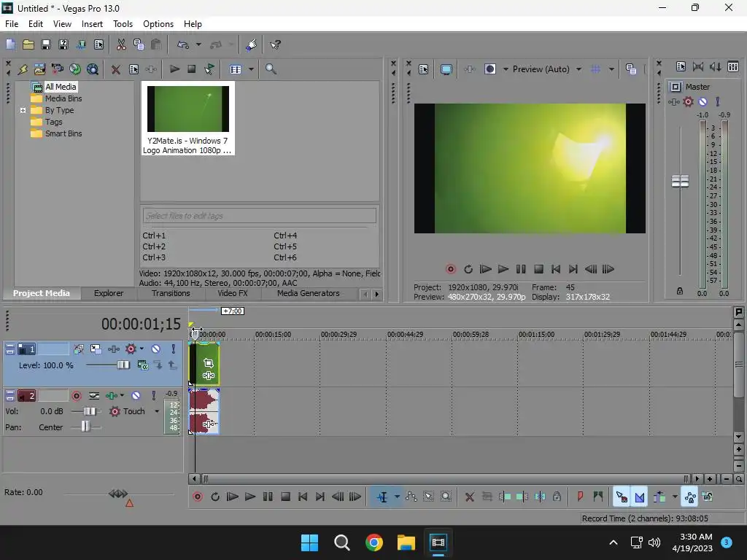Image resolution: width=747 pixels, height=560 pixels.
Task: Switch to the Explorer tab
Action: click(x=109, y=293)
